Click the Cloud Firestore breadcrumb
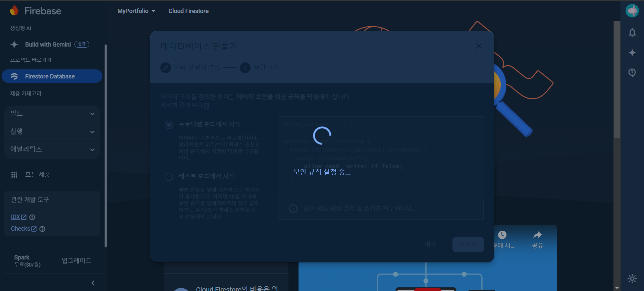Screen dimensions: 644x291 189,11
